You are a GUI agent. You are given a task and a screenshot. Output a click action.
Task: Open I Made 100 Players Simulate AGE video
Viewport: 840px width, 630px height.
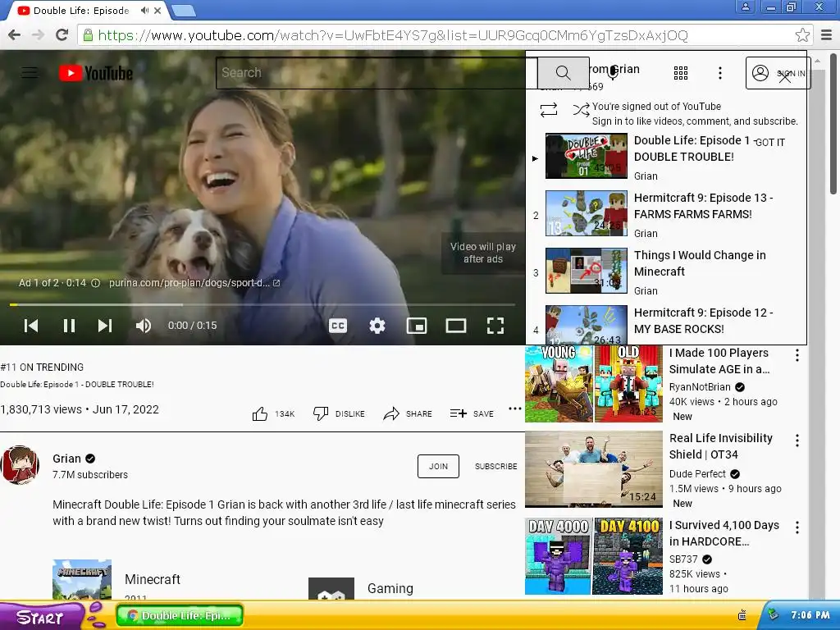594,384
